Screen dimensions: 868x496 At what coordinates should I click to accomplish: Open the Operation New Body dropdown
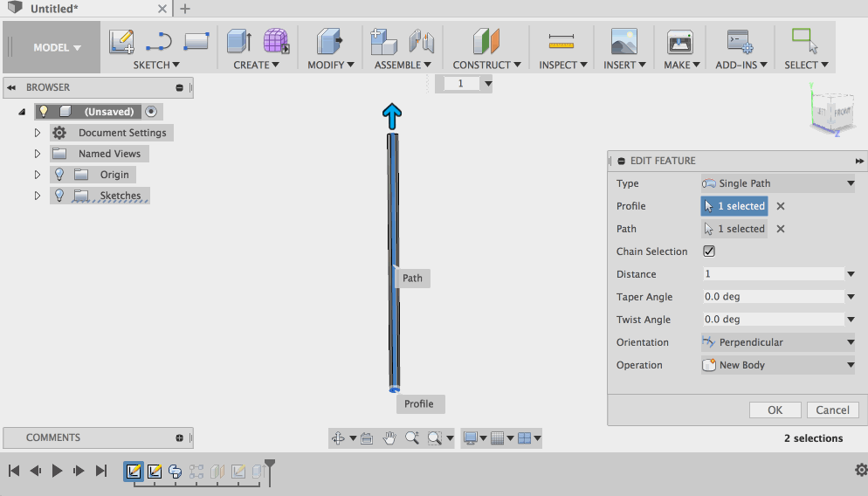click(x=777, y=365)
